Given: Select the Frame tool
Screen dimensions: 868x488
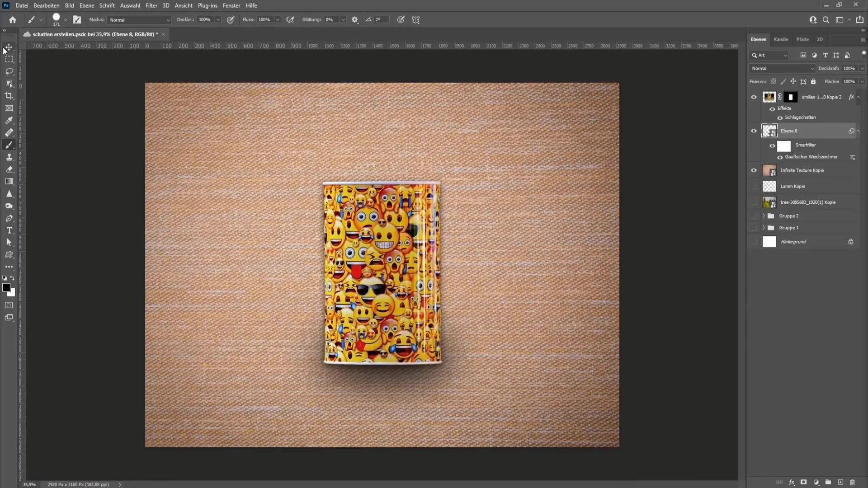Looking at the screenshot, I should coord(9,108).
